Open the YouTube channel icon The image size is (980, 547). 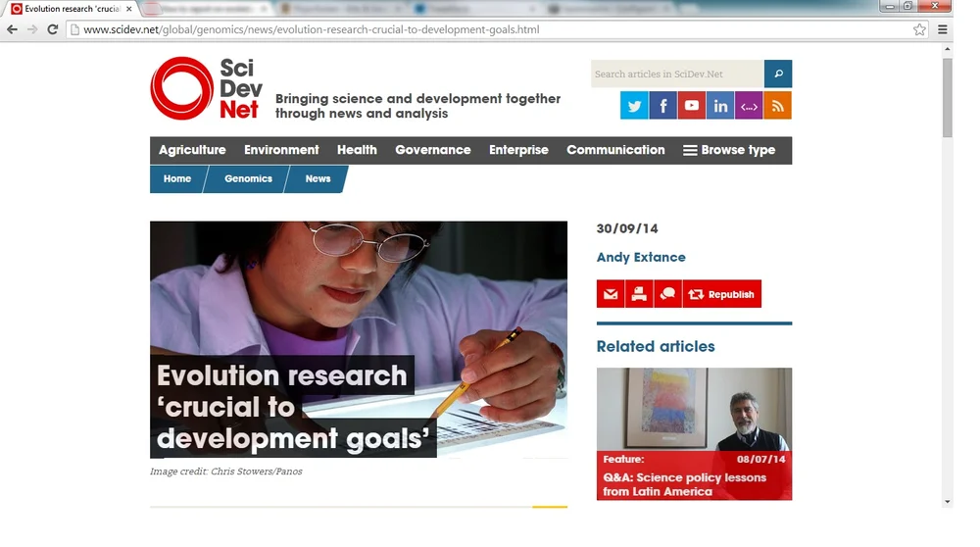point(691,105)
